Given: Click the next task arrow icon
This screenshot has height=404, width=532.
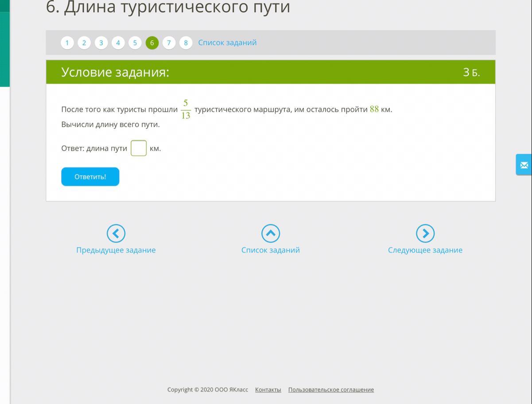Looking at the screenshot, I should pos(425,233).
